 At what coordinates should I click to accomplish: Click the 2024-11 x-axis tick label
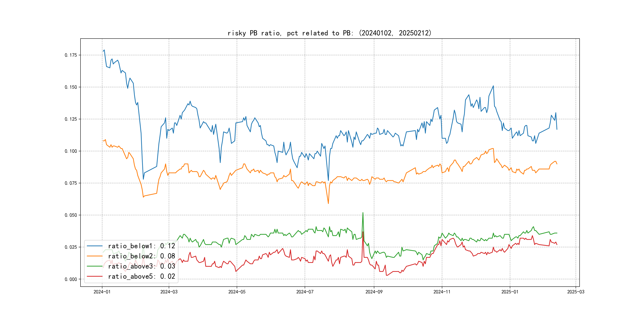click(442, 292)
